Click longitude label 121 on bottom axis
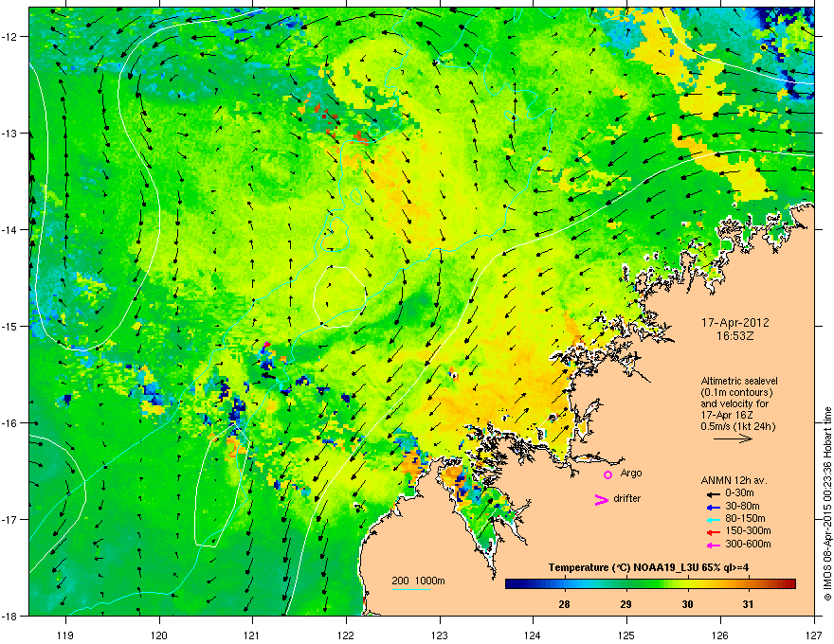This screenshot has height=644, width=834. [252, 635]
